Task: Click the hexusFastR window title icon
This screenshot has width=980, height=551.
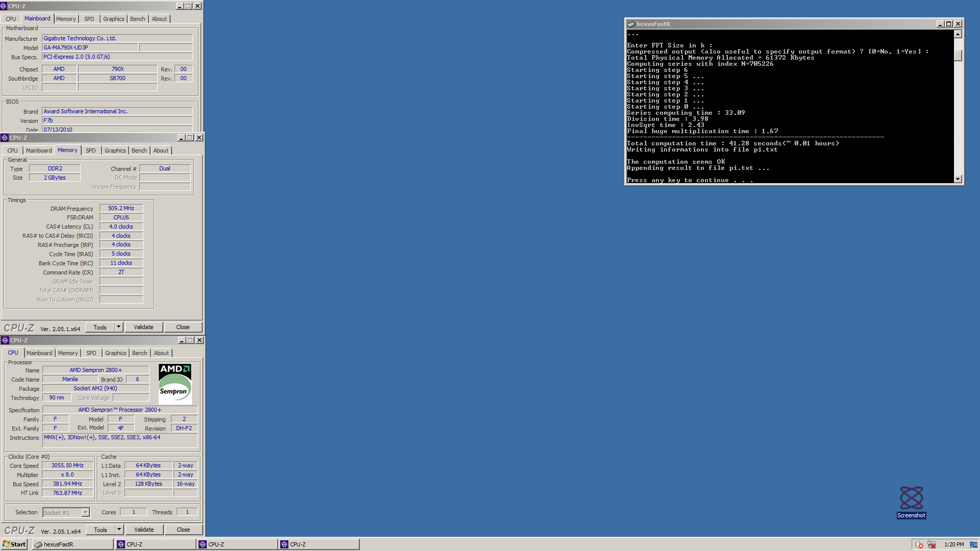Action: click(631, 24)
